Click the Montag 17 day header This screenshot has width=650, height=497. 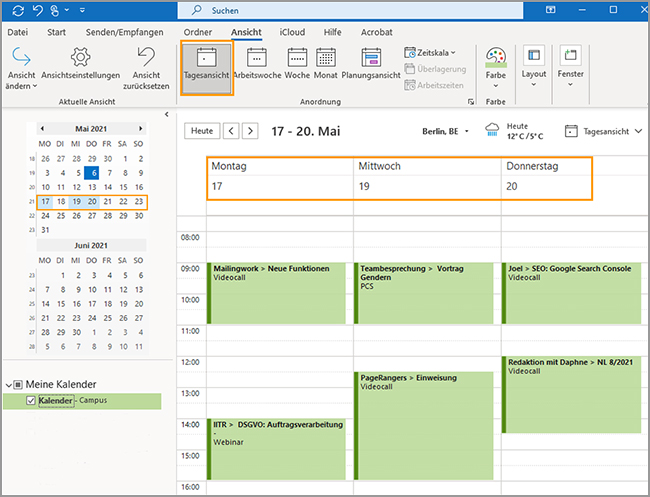pos(280,179)
